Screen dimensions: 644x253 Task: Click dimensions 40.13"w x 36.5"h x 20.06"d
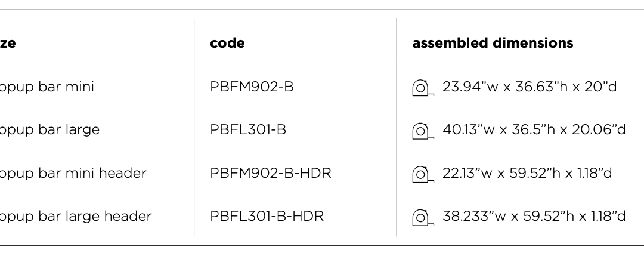coord(534,130)
